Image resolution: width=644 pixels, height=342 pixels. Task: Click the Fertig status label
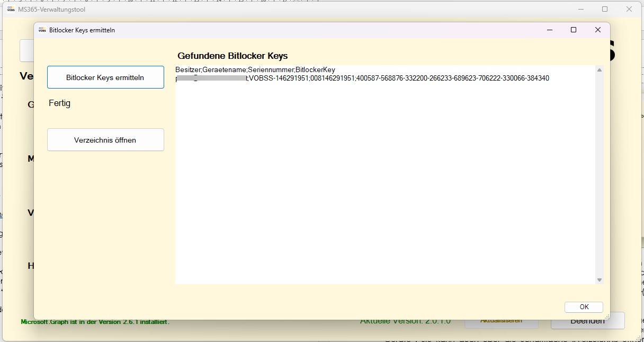click(x=59, y=103)
